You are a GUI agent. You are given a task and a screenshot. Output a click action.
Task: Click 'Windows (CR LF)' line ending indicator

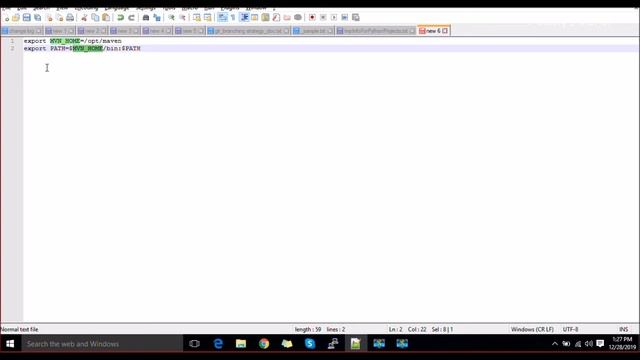coord(532,329)
